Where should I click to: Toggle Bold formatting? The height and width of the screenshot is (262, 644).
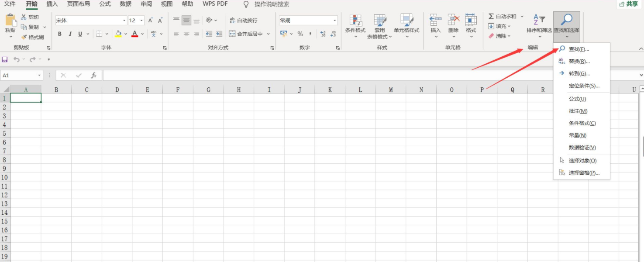(x=60, y=34)
